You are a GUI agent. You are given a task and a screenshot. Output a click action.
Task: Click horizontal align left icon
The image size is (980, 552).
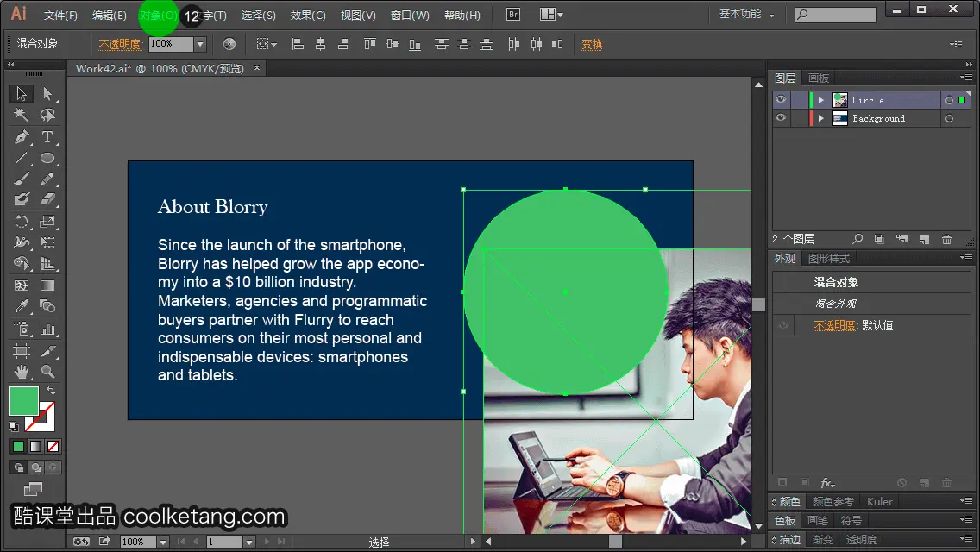[x=298, y=44]
